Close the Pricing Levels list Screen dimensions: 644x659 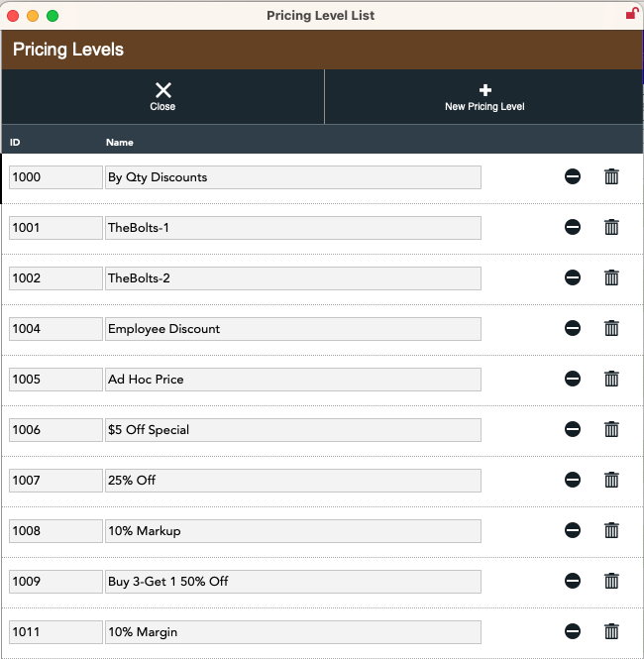pyautogui.click(x=162, y=96)
